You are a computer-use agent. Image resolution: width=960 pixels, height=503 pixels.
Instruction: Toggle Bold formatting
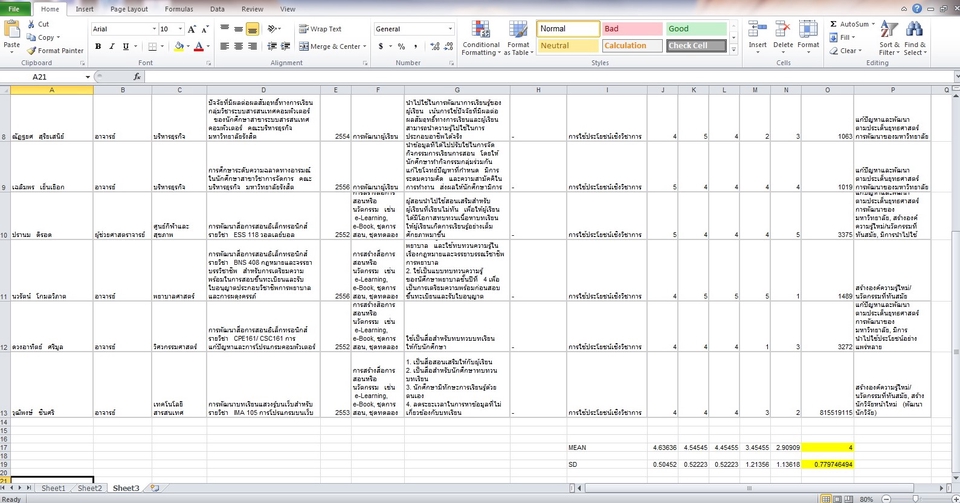click(98, 47)
